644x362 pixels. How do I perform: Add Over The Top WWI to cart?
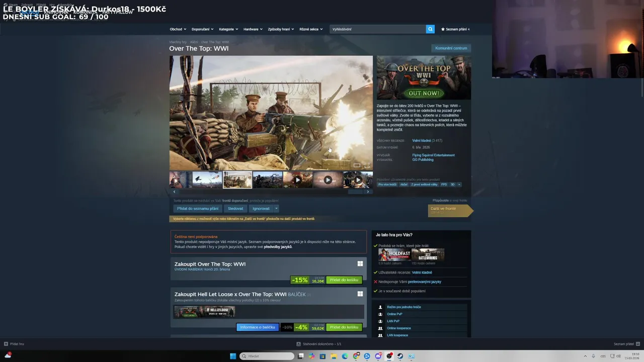tap(344, 280)
